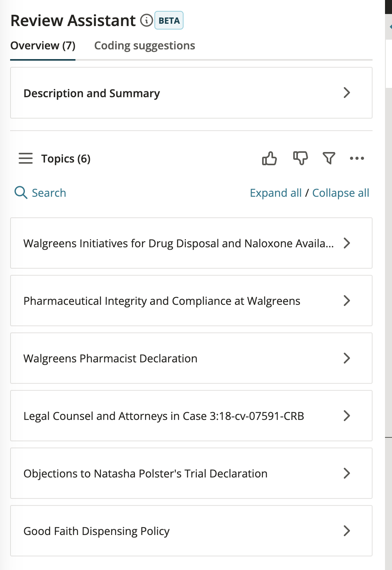Click the Expand all link
The height and width of the screenshot is (570, 392).
point(276,193)
